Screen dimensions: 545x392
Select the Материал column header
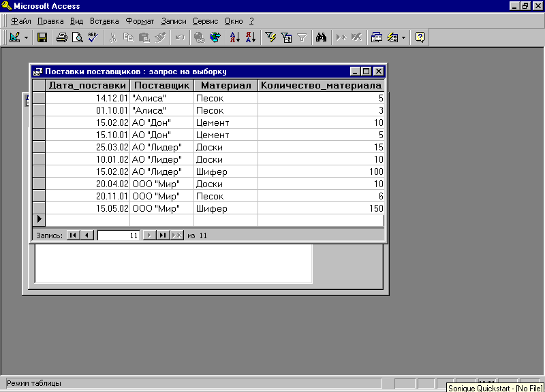225,86
